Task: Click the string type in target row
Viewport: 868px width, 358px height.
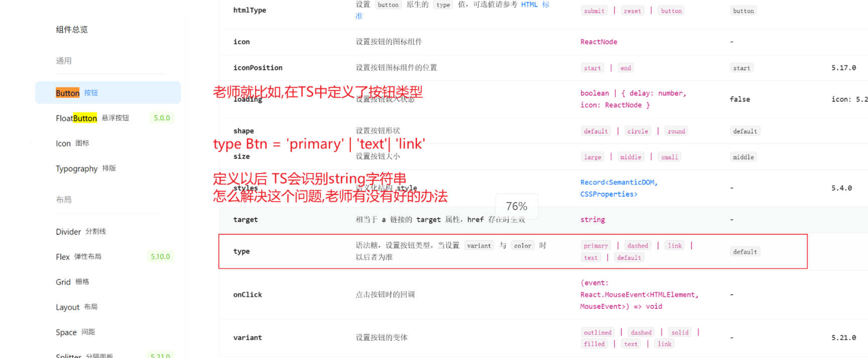Action: 592,220
